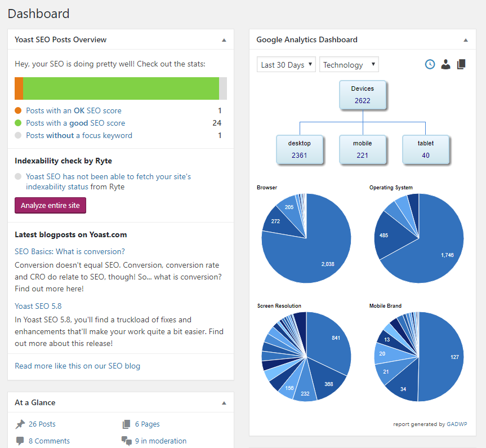Click the orange dot for OK SEO score
The height and width of the screenshot is (448, 486).
tap(18, 110)
